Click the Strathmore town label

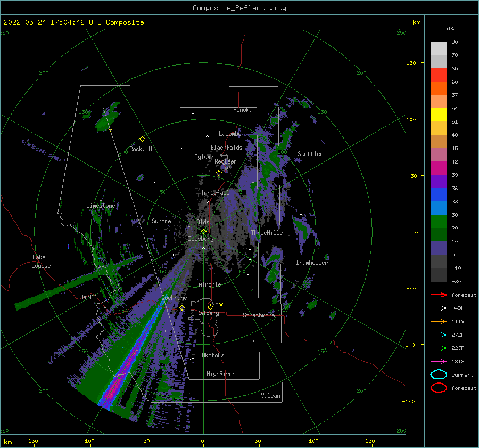click(259, 315)
